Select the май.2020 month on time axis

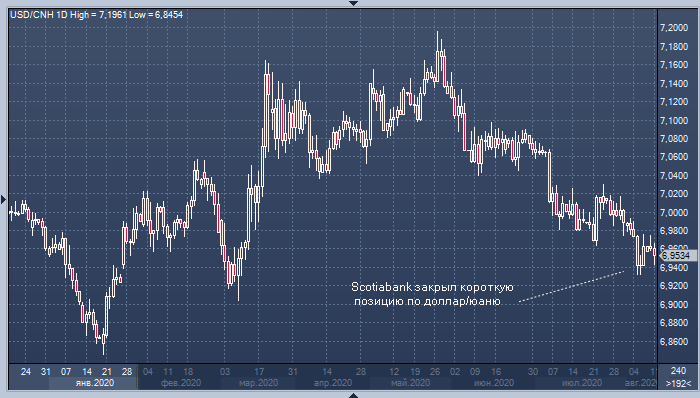[410, 383]
